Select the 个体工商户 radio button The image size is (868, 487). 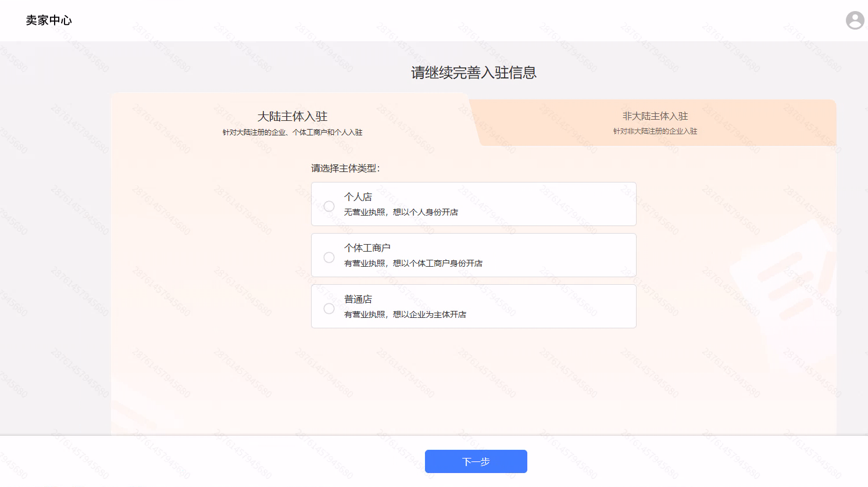click(329, 257)
